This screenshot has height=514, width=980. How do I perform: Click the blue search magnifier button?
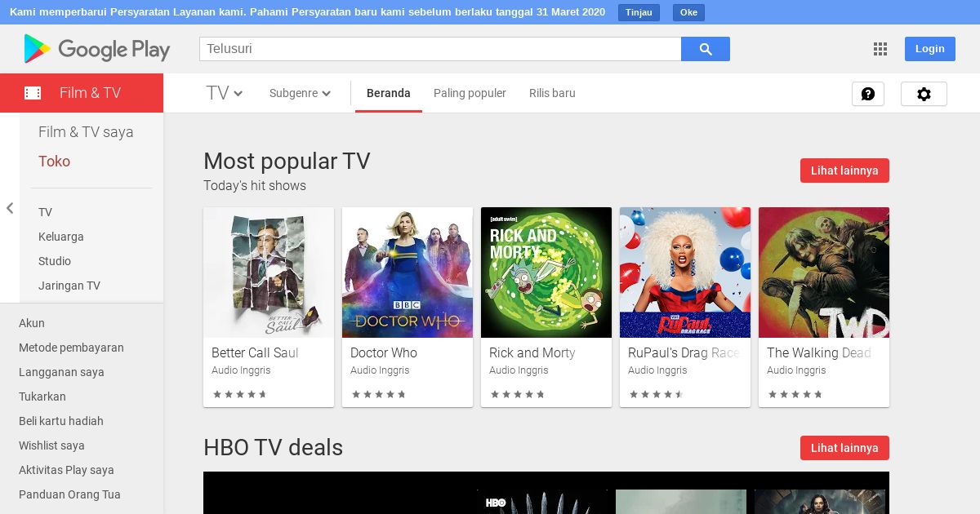(706, 49)
